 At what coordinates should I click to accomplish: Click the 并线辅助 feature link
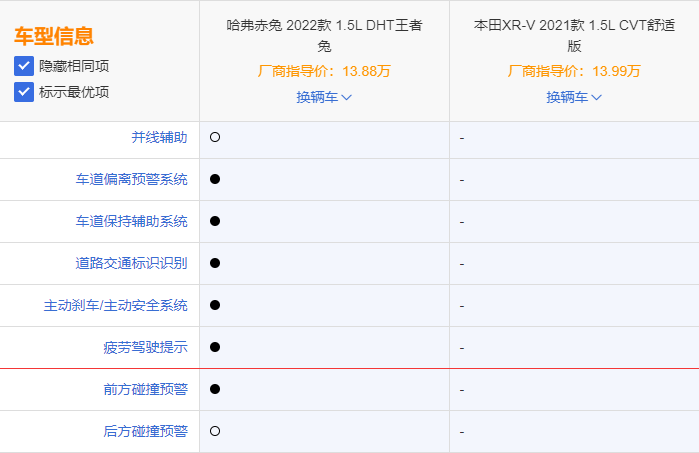159,137
